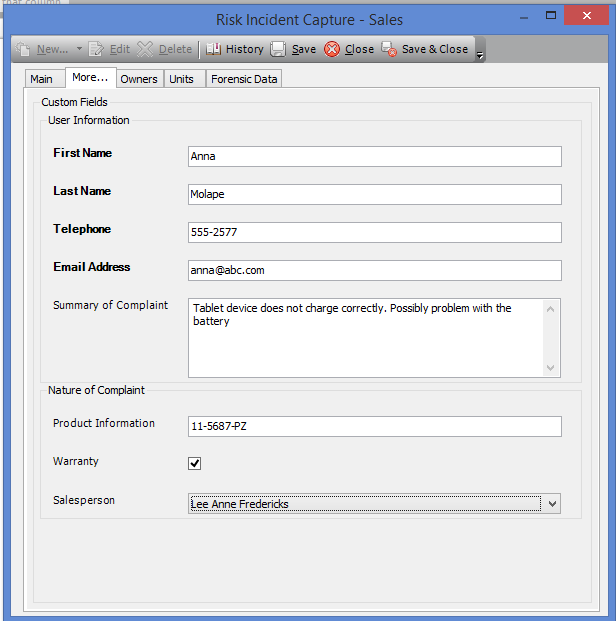This screenshot has width=616, height=621.
Task: Select the More... tab
Action: pos(90,77)
